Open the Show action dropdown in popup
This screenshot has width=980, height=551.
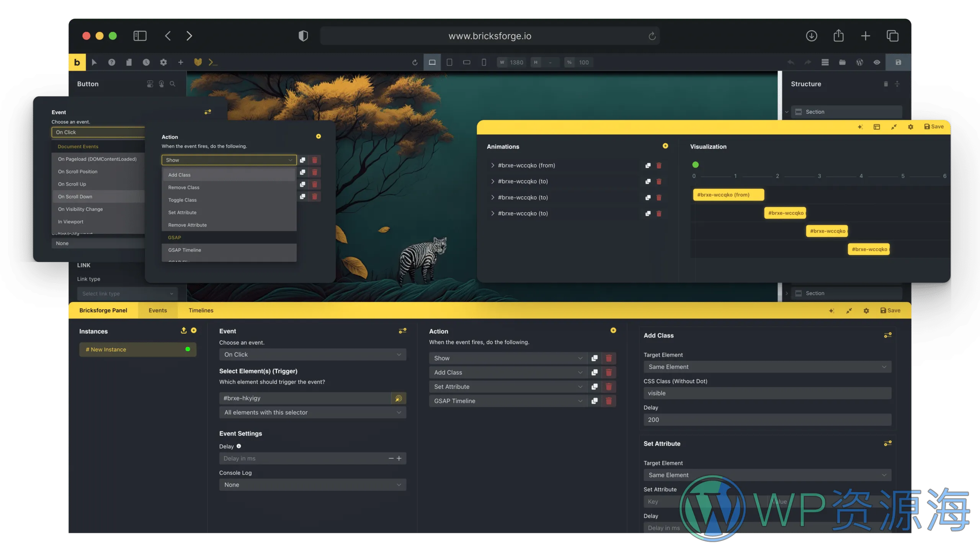click(x=229, y=160)
